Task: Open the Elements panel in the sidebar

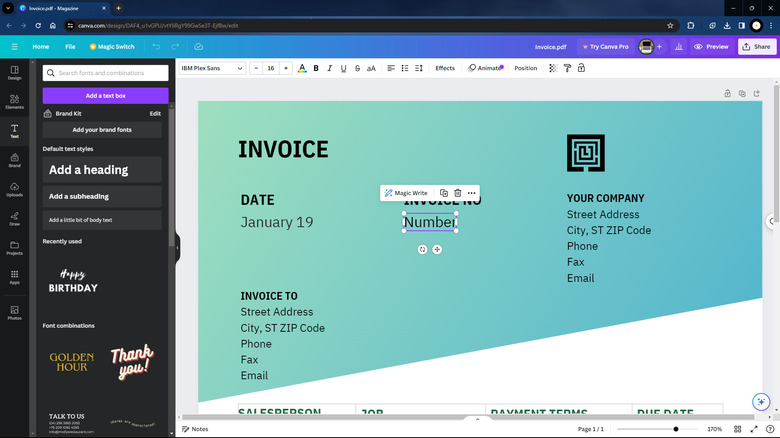Action: [15, 101]
